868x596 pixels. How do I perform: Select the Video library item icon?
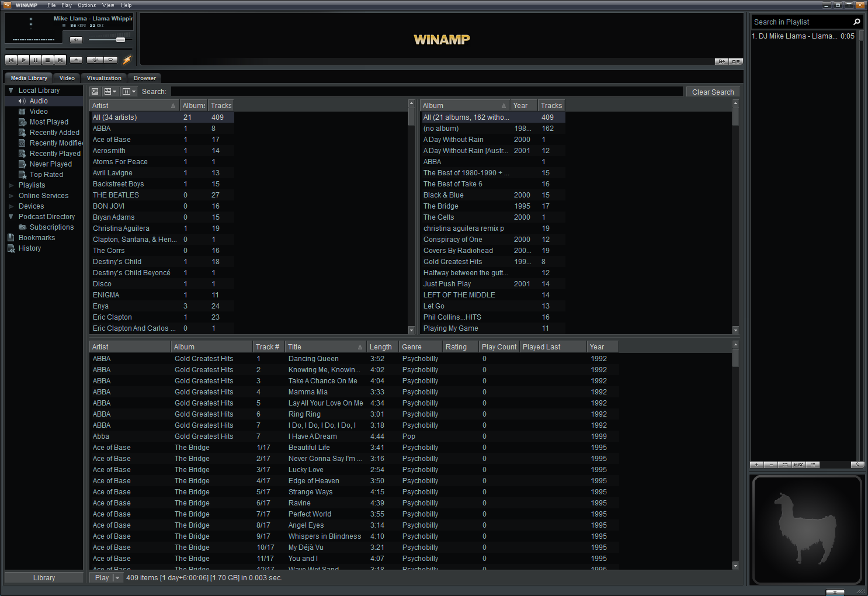pos(22,112)
